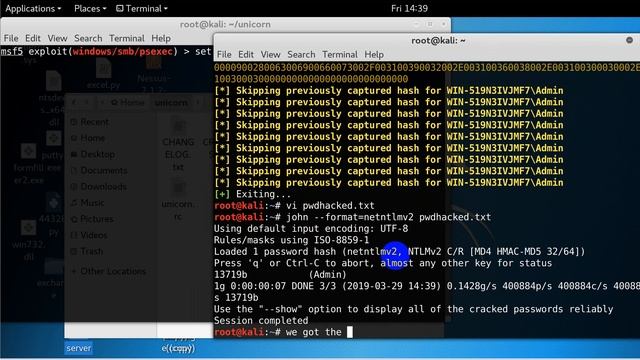Open File menu in ~/unicorn terminal window
The width and height of the screenshot is (640, 360).
[11, 38]
